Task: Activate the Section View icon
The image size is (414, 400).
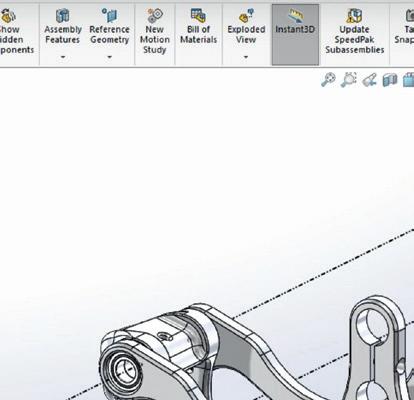Action: pyautogui.click(x=390, y=80)
